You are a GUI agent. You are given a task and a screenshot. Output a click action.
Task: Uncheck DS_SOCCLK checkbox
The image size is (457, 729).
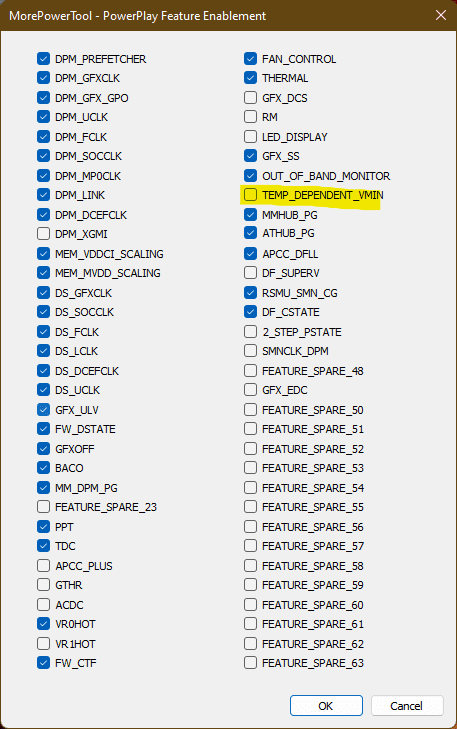(43, 312)
